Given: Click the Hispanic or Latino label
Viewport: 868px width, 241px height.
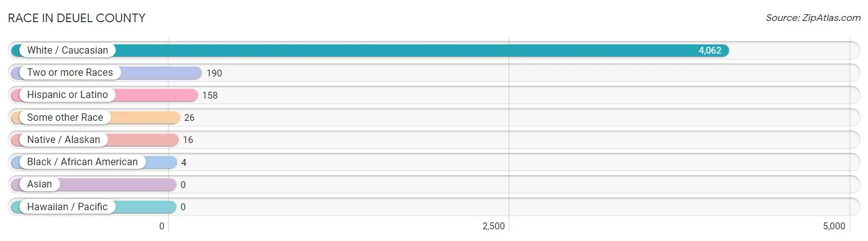Looking at the screenshot, I should click(67, 95).
